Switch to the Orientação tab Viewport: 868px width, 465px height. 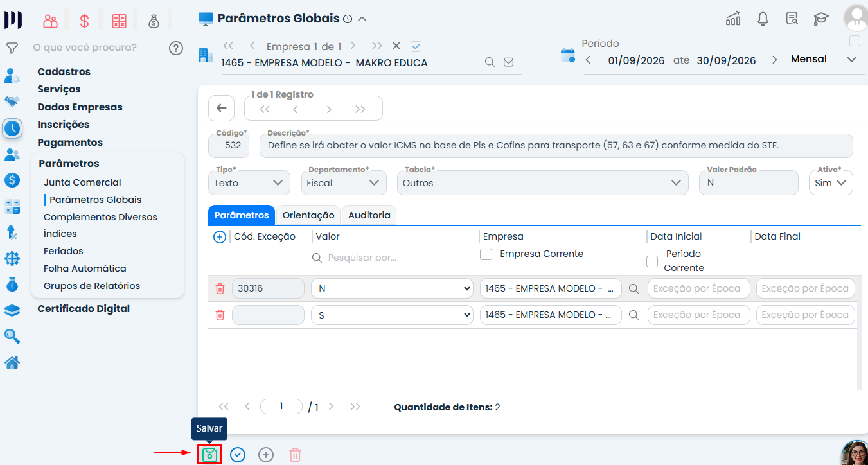[x=308, y=215]
